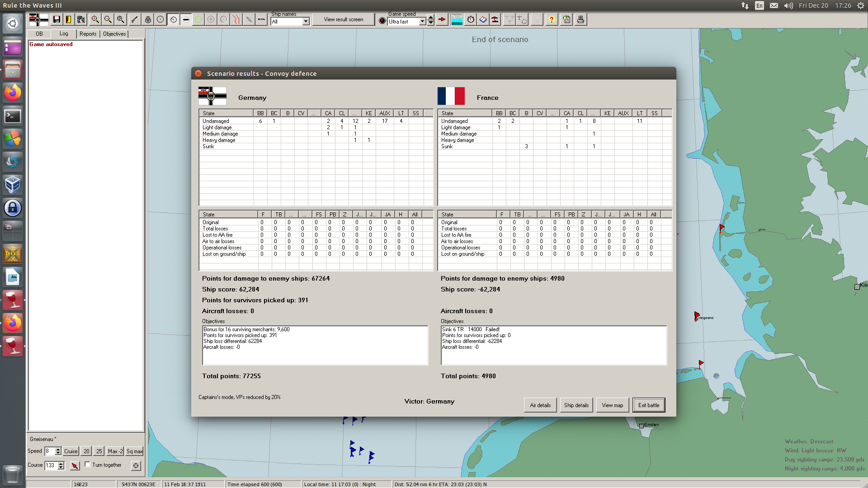The height and width of the screenshot is (488, 868).
Task: Open Firefox from the Ubuntu dock
Action: [13, 93]
